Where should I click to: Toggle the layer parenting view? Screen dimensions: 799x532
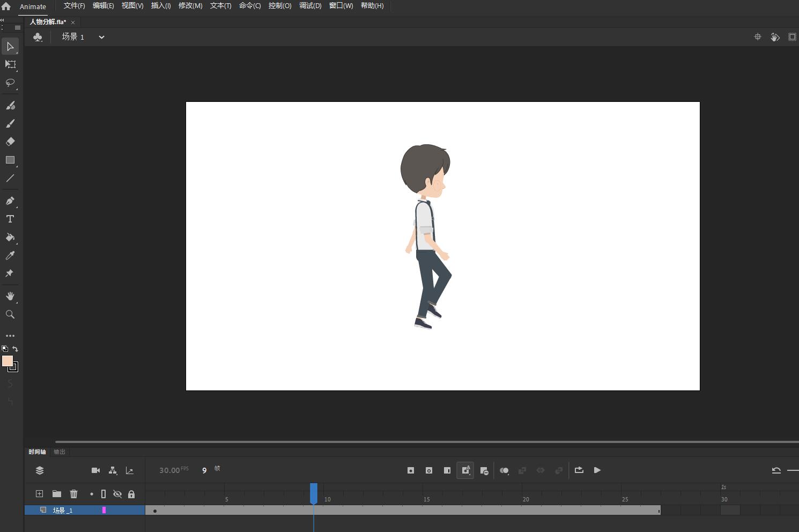point(113,470)
